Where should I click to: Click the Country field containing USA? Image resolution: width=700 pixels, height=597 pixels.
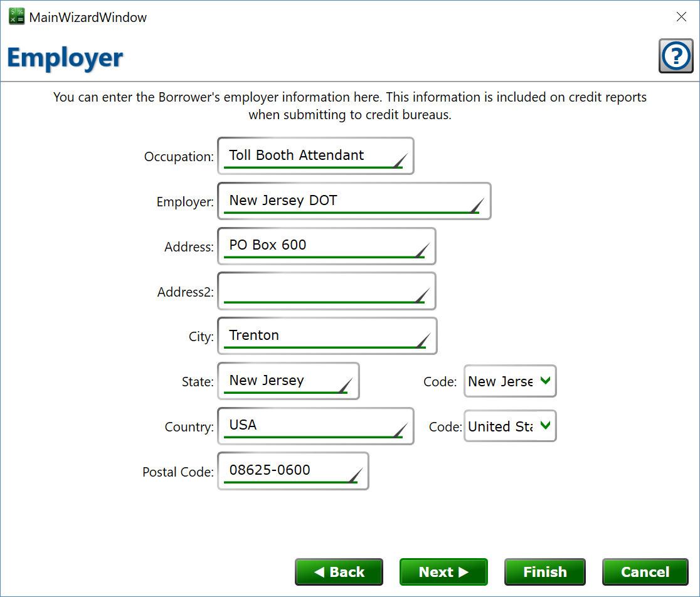click(316, 426)
